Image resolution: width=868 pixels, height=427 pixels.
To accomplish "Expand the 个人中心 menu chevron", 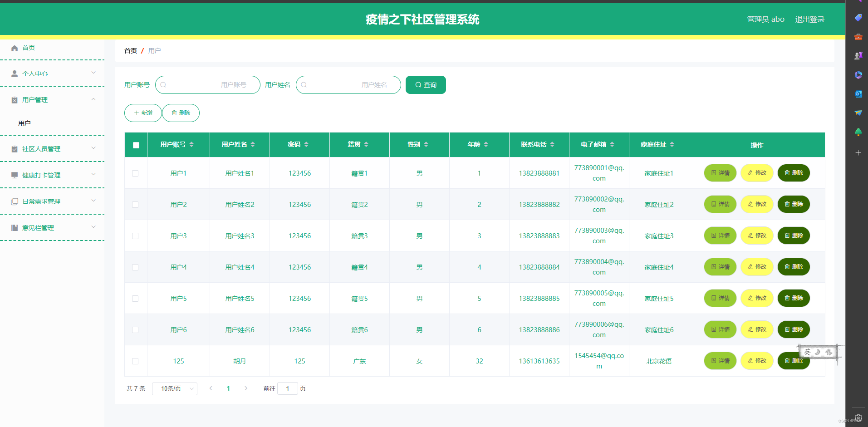I will click(x=93, y=73).
